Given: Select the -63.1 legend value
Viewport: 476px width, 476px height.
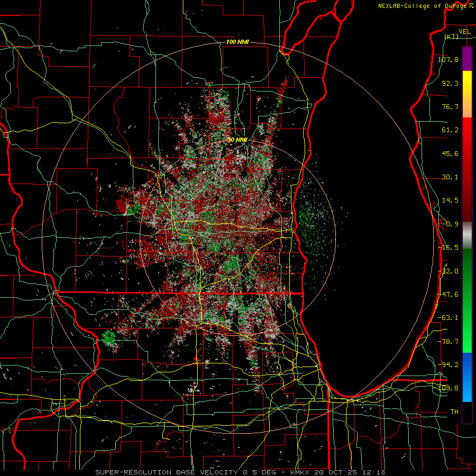Looking at the screenshot, I should (x=448, y=318).
